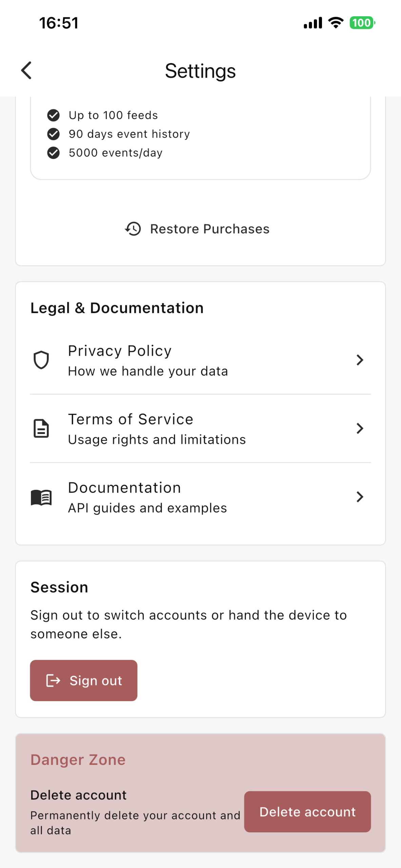This screenshot has height=868, width=401.
Task: Tap the Settings page title
Action: pyautogui.click(x=200, y=71)
